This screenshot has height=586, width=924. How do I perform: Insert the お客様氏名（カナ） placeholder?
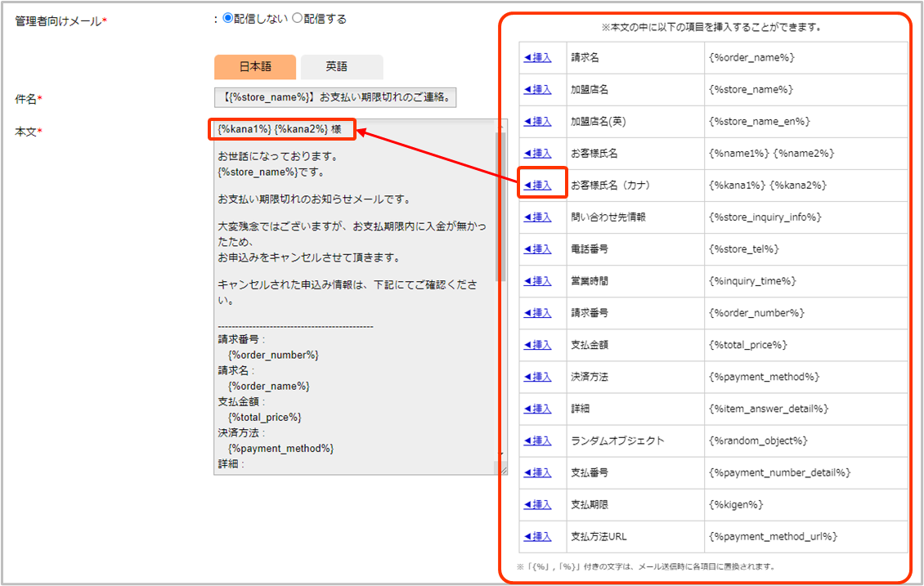pyautogui.click(x=537, y=186)
